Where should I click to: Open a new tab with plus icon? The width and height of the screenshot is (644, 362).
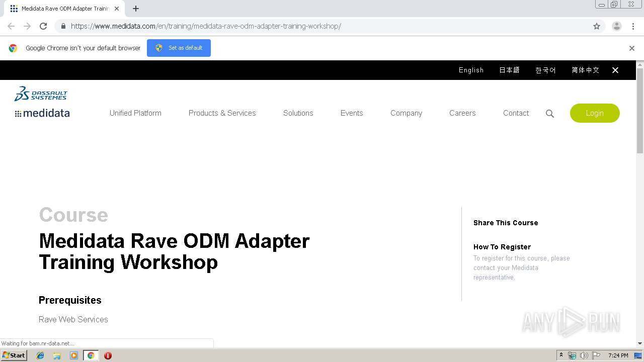(x=136, y=9)
